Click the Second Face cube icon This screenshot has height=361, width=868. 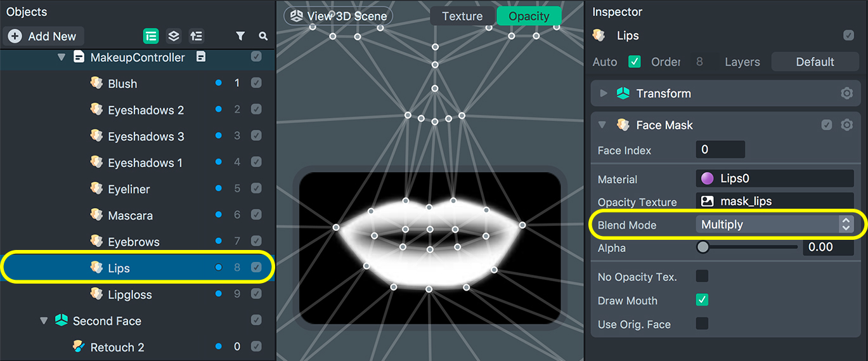click(62, 320)
